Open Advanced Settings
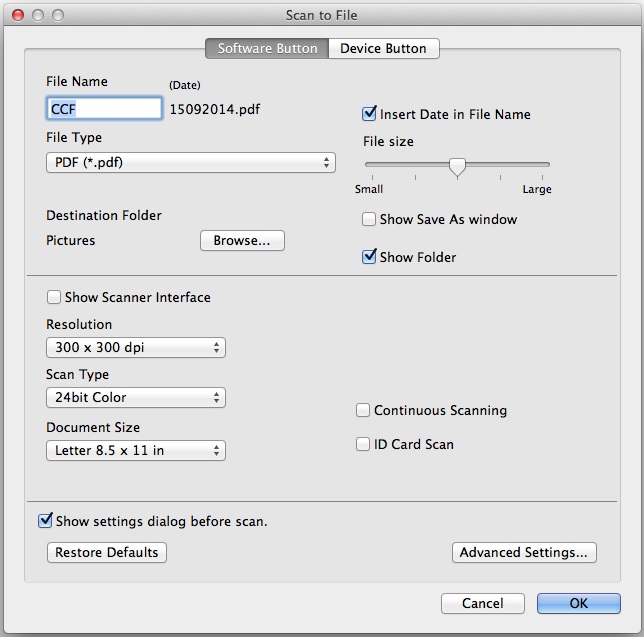Screen dimensions: 644x637 click(524, 552)
